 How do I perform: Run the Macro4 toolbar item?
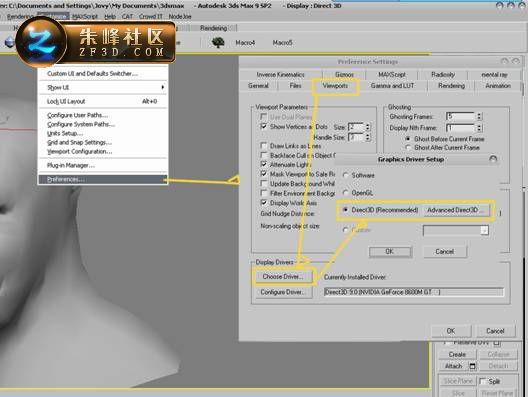pos(245,43)
